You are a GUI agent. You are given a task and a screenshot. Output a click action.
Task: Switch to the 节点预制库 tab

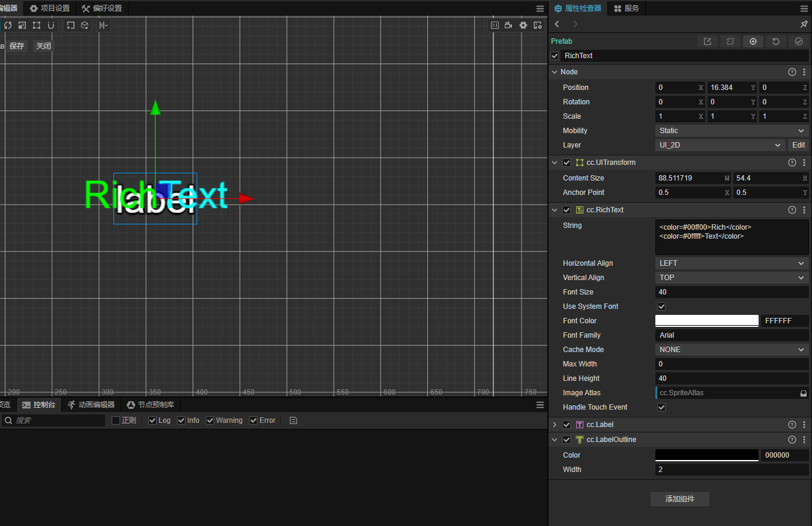point(151,405)
